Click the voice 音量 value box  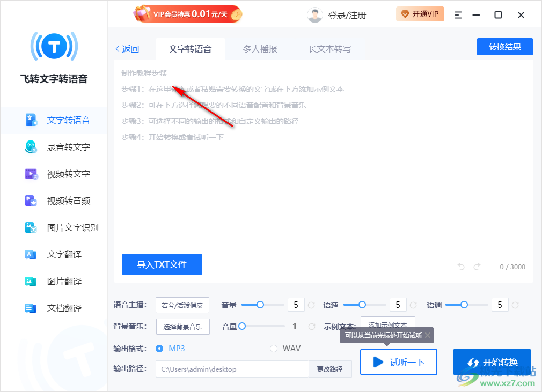(296, 305)
